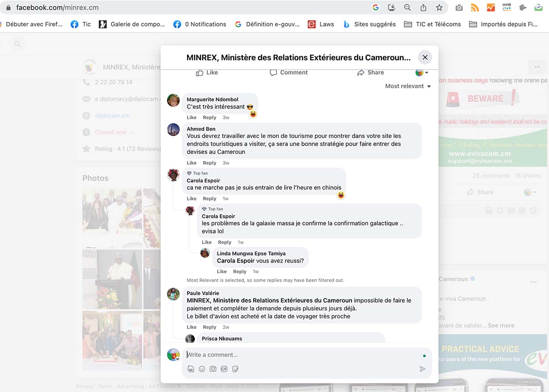This screenshot has width=549, height=392.
Task: Open the Most relevant sorting dropdown
Action: click(x=408, y=86)
